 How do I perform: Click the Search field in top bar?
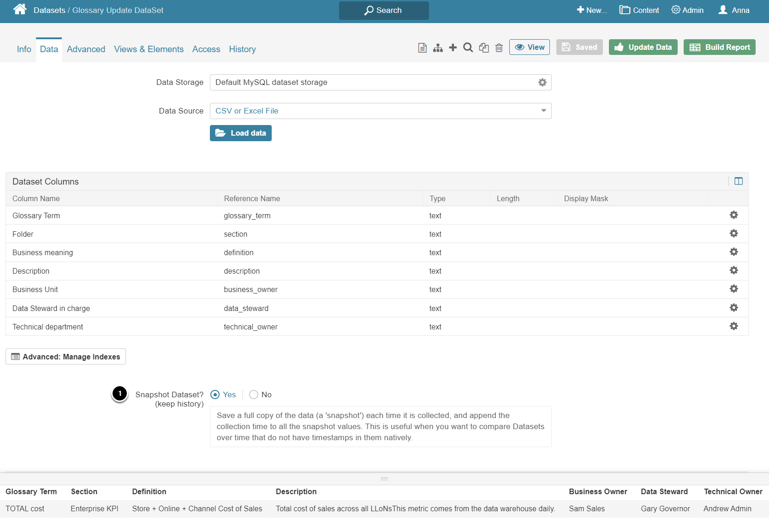384,10
